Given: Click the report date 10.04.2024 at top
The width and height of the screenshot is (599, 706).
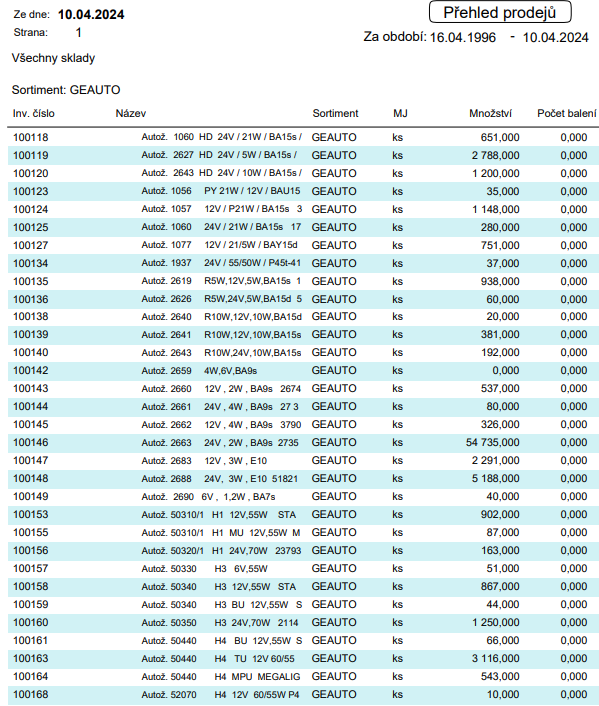Looking at the screenshot, I should click(91, 14).
